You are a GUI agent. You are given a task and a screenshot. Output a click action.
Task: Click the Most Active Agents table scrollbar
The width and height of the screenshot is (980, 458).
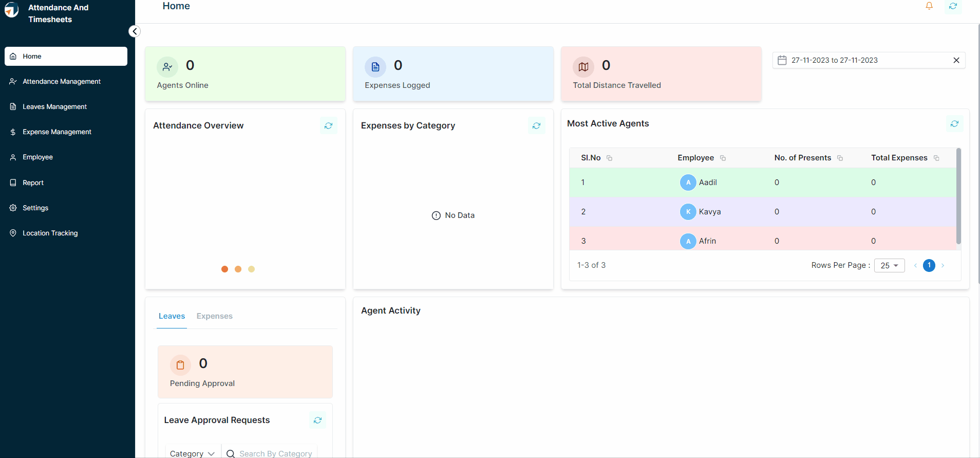click(958, 196)
